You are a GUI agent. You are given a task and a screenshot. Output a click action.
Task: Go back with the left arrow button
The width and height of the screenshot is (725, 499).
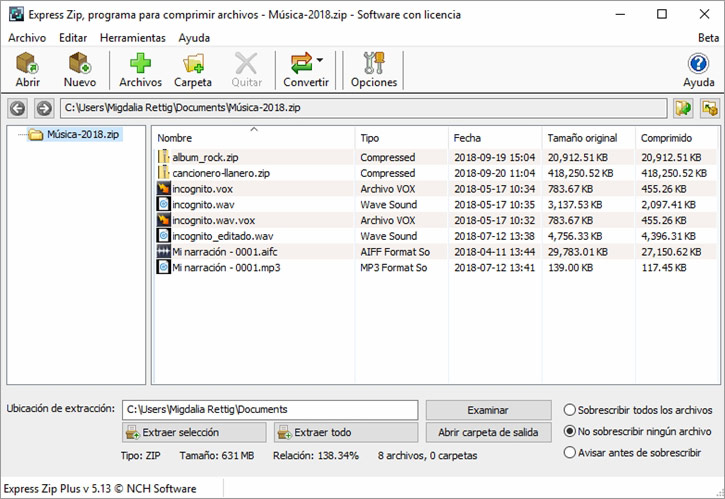(x=18, y=108)
